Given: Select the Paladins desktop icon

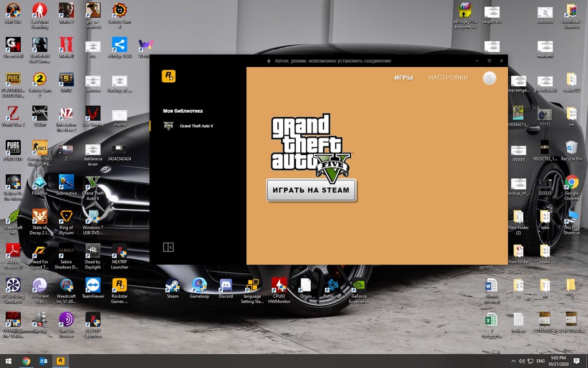Looking at the screenshot, I should tap(40, 185).
